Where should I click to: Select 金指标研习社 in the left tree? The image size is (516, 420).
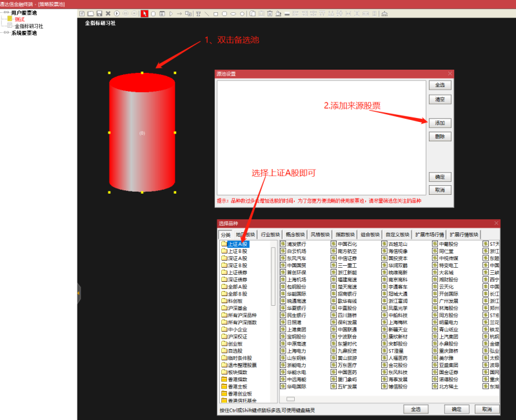click(x=29, y=26)
